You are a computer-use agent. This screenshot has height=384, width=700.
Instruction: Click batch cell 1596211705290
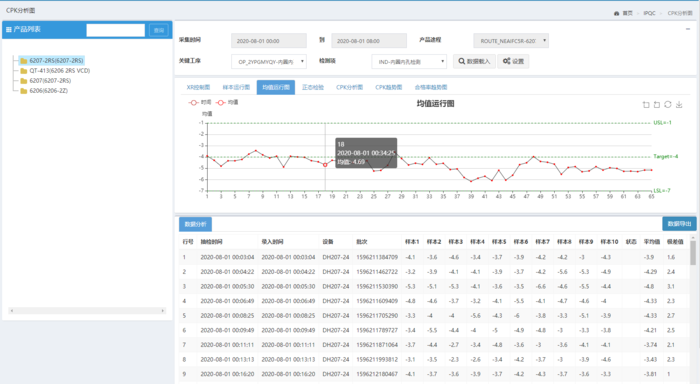[x=377, y=315]
